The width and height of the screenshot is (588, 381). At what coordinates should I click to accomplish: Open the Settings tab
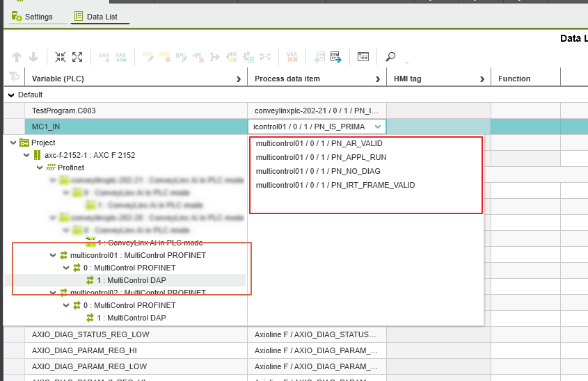32,17
